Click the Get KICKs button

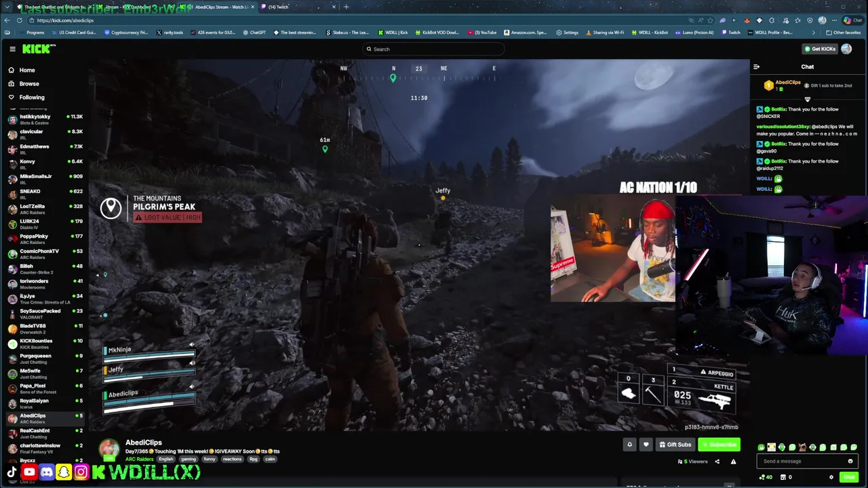(819, 49)
